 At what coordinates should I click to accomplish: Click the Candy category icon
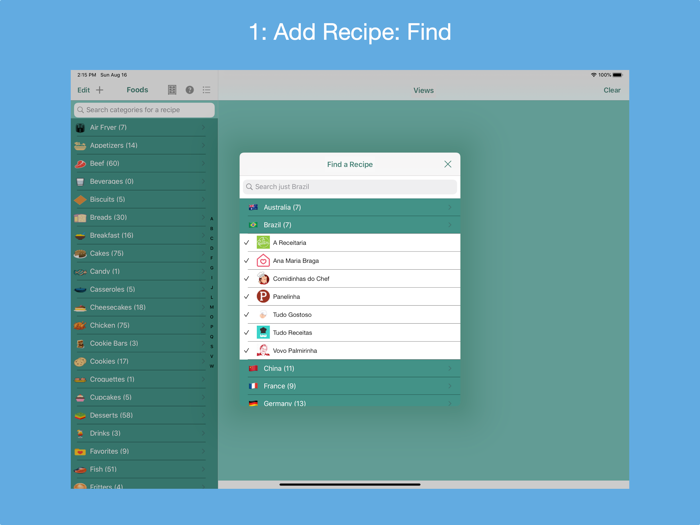point(80,272)
